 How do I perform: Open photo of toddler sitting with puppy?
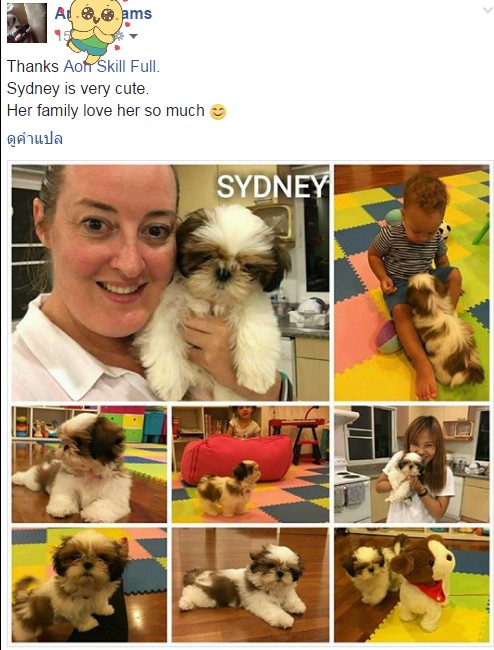[x=412, y=283]
